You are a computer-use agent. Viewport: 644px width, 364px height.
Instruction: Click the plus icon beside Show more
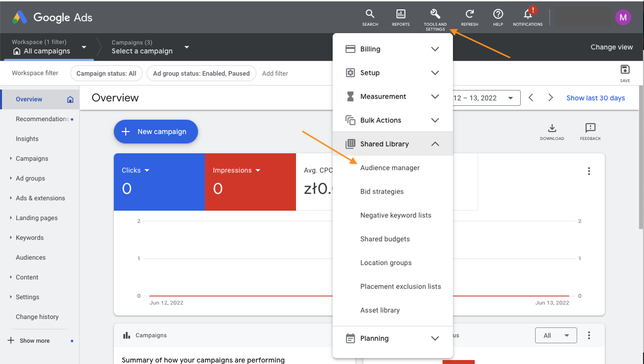[x=11, y=341]
